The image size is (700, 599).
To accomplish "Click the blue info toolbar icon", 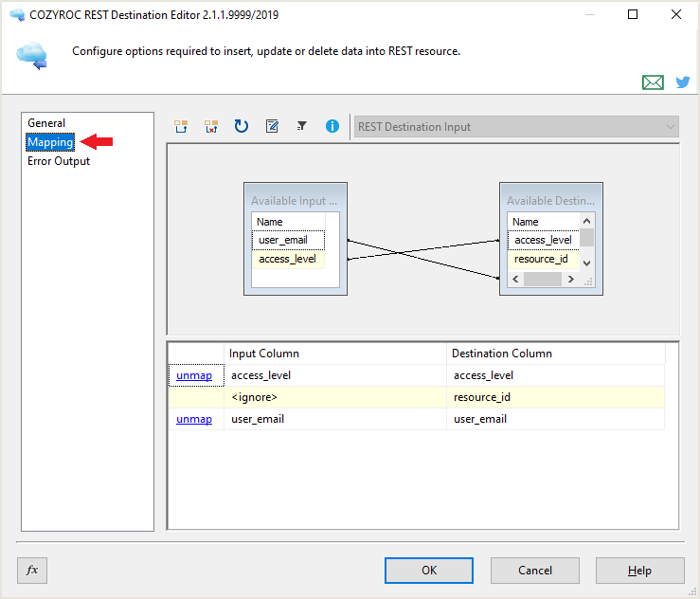I will (x=332, y=126).
